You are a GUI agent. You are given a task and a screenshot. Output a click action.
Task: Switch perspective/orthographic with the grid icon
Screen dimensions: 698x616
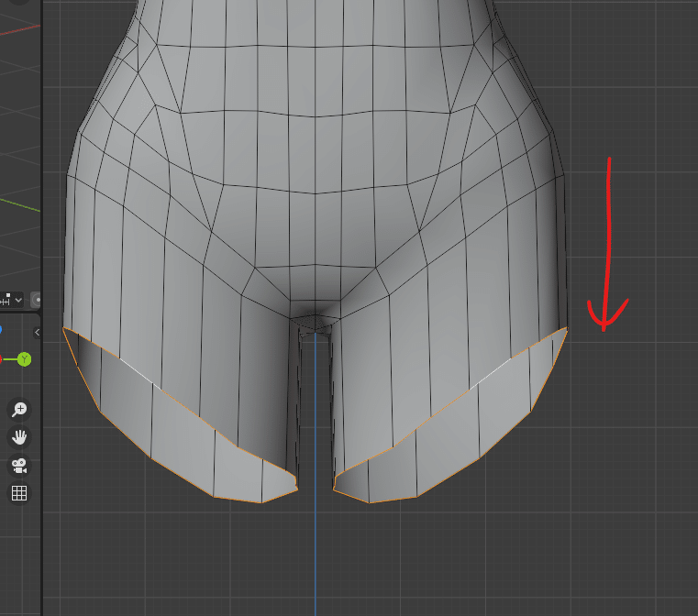[x=19, y=493]
